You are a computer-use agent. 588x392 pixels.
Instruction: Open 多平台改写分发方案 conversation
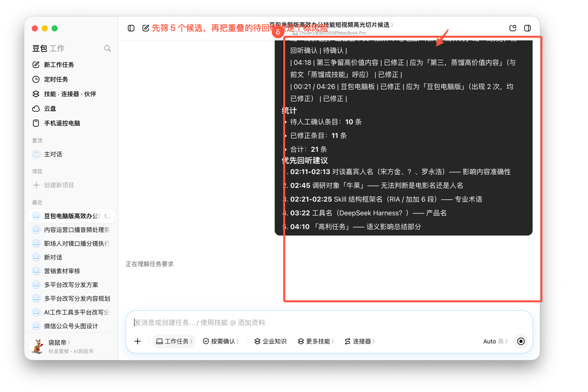pyautogui.click(x=71, y=285)
